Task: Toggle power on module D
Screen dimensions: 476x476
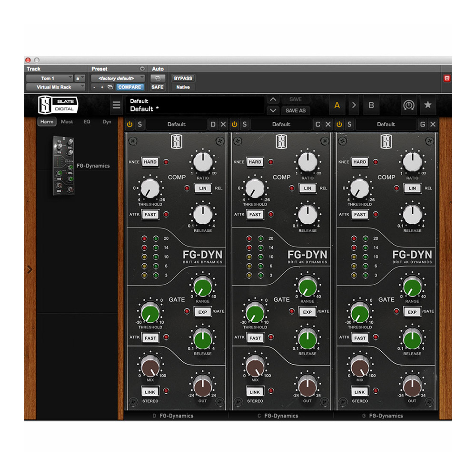Action: pyautogui.click(x=129, y=124)
